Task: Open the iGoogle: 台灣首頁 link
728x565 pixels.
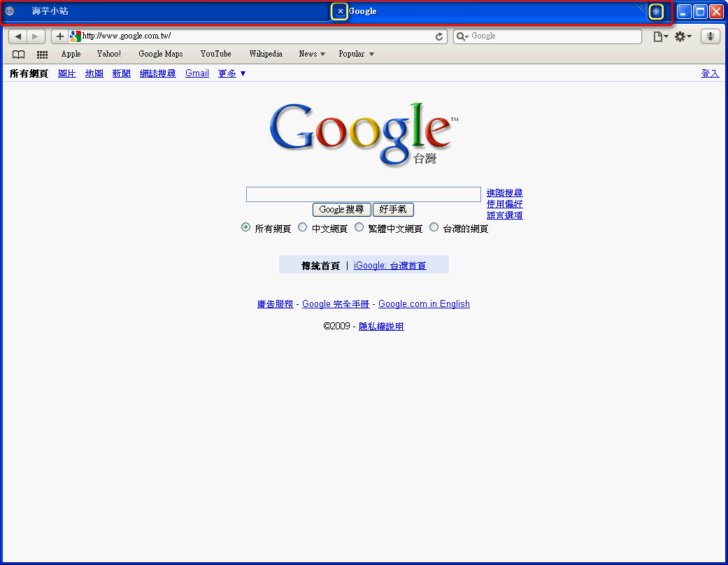Action: (390, 266)
